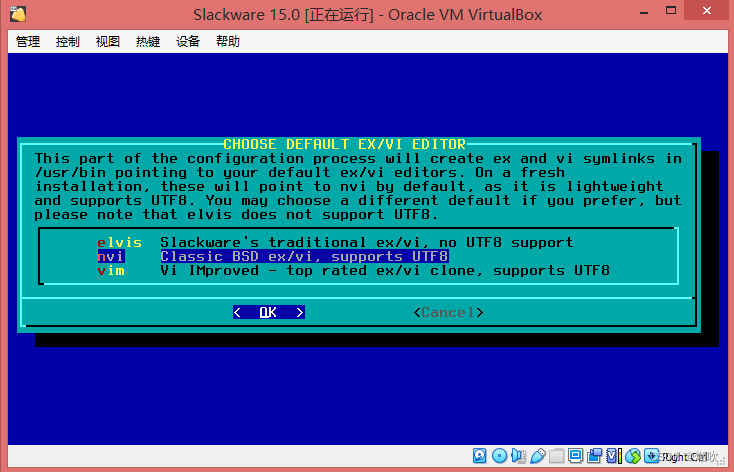Click the CPU virtualization status icon
Image resolution: width=734 pixels, height=472 pixels.
click(x=614, y=455)
